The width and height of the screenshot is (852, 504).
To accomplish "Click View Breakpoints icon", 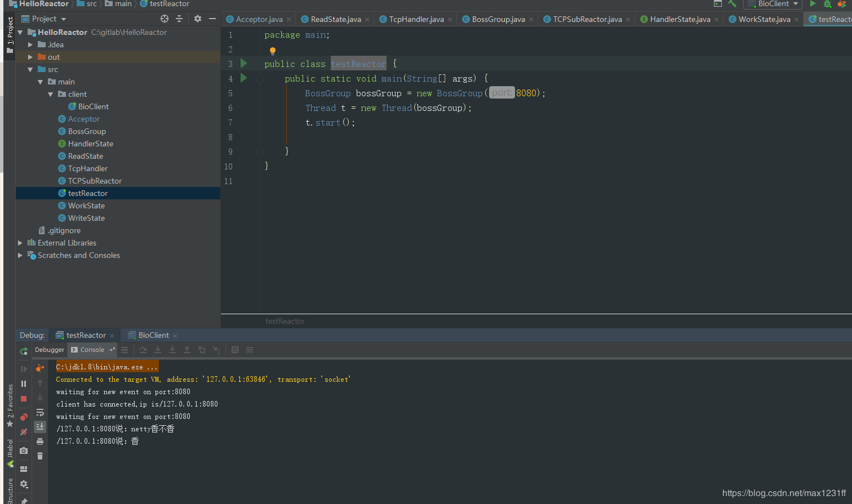I will point(24,417).
